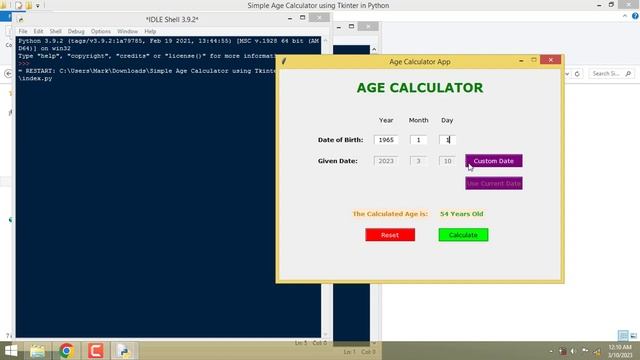Minimize the IDLE Shell window
The height and width of the screenshot is (360, 640).
pos(290,18)
